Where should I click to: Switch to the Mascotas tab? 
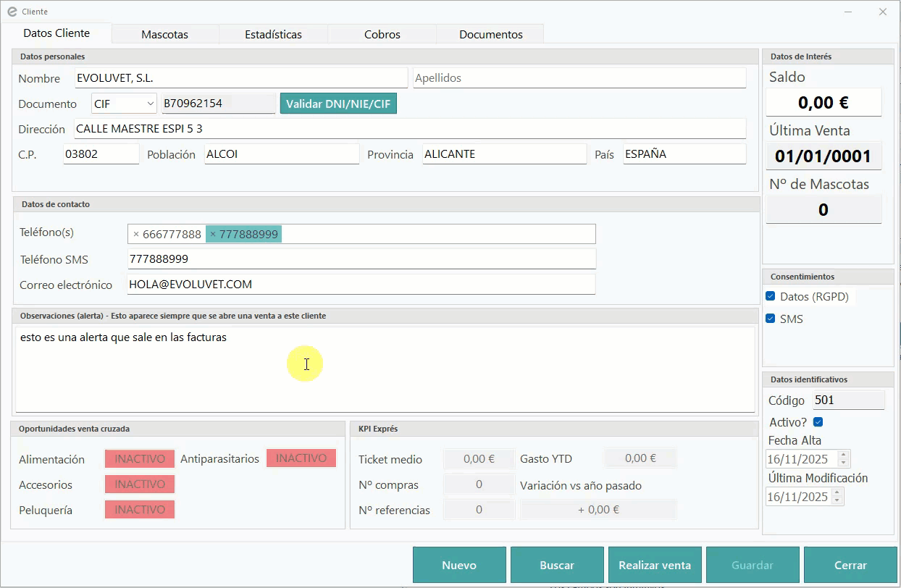pyautogui.click(x=164, y=34)
